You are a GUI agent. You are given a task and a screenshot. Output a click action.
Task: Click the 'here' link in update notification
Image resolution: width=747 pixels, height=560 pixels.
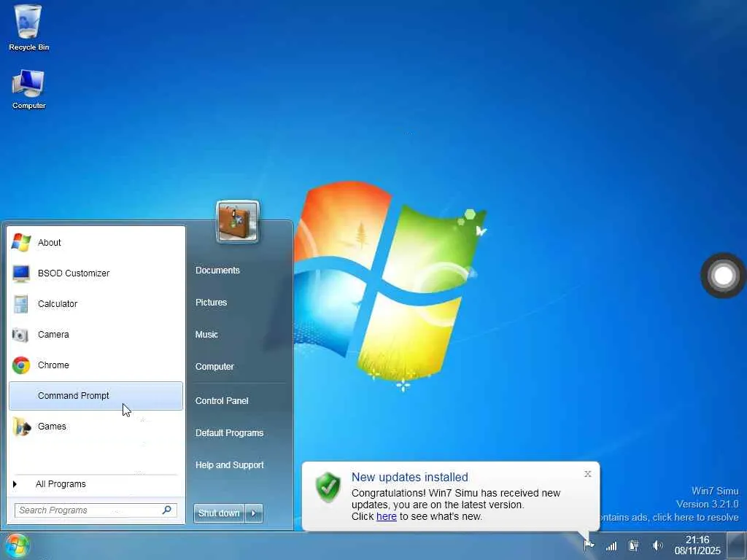(387, 517)
